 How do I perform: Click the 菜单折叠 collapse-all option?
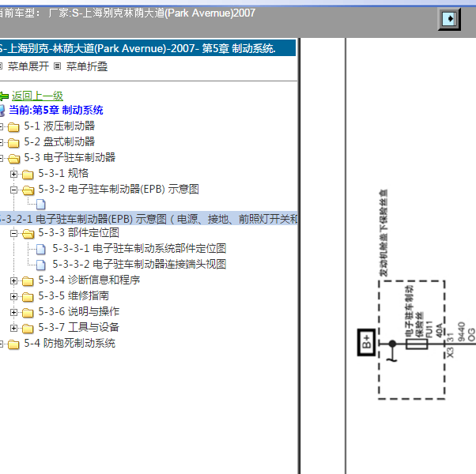[87, 66]
